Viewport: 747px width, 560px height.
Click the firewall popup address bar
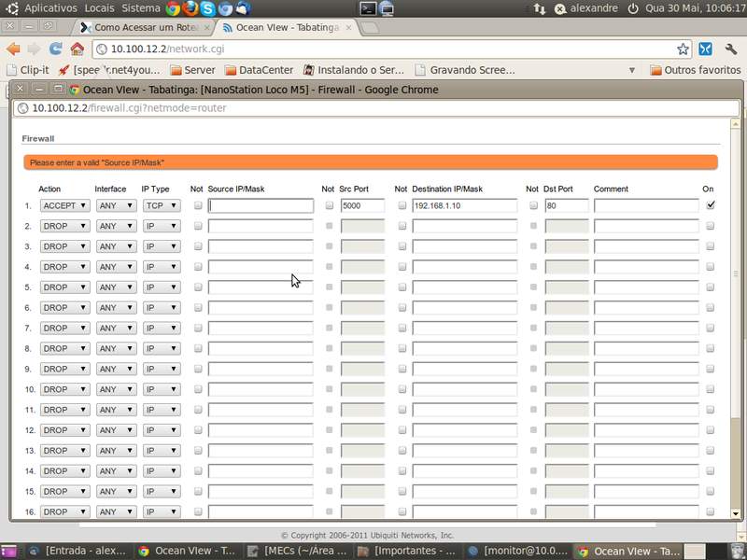tap(376, 108)
